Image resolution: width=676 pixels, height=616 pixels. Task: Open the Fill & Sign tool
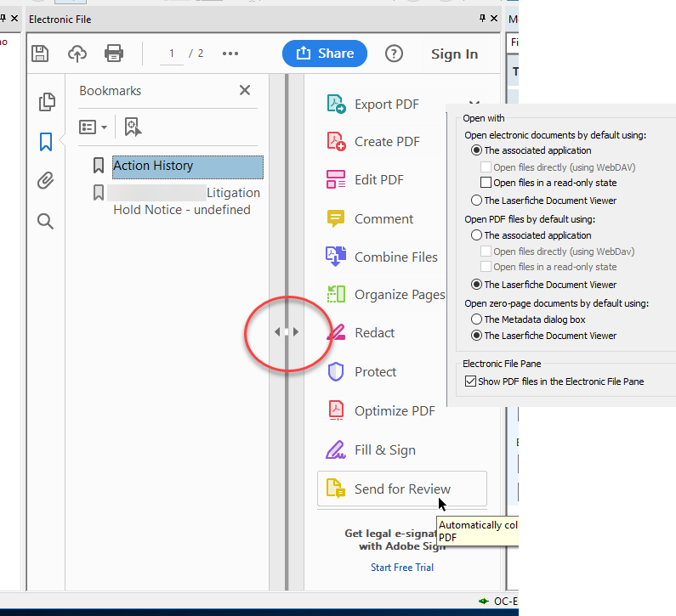(371, 449)
